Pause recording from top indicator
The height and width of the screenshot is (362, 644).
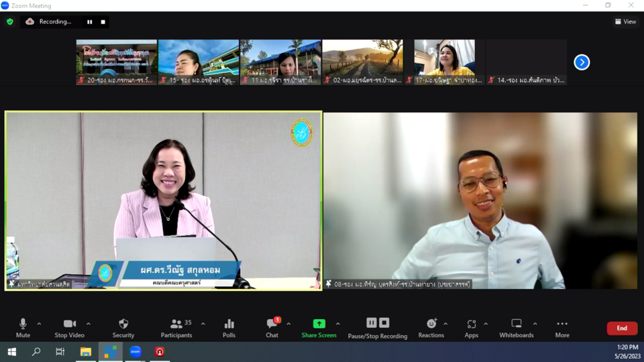click(x=89, y=21)
